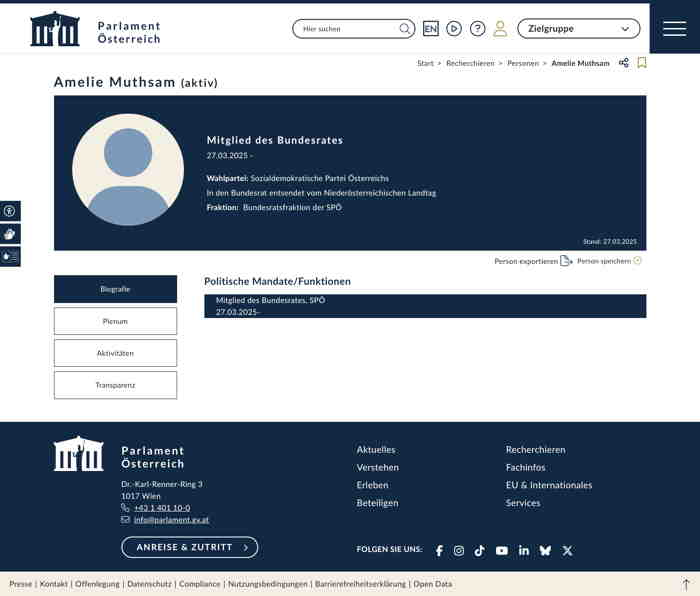Click the Parlament Österreich header logo
The height and width of the screenshot is (596, 700).
(x=95, y=29)
